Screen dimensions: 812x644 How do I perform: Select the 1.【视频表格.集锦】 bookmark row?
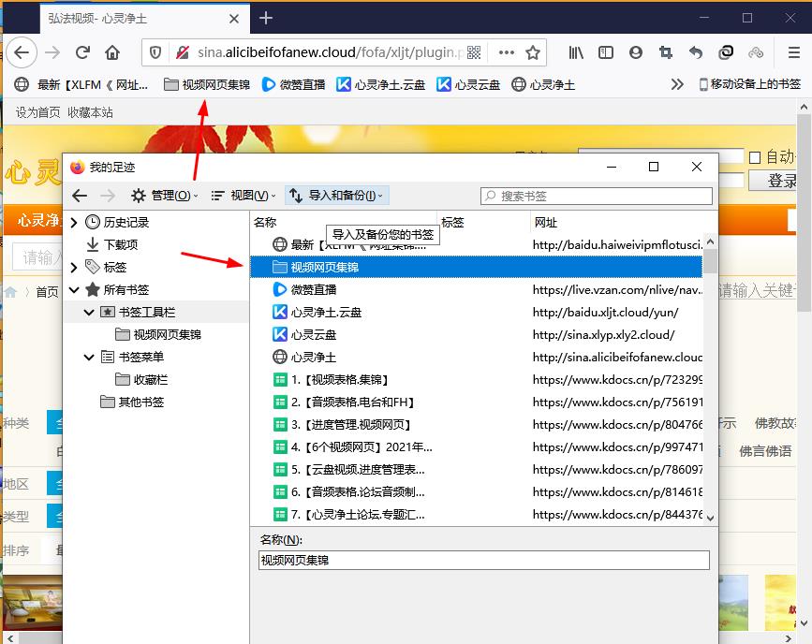pyautogui.click(x=477, y=380)
